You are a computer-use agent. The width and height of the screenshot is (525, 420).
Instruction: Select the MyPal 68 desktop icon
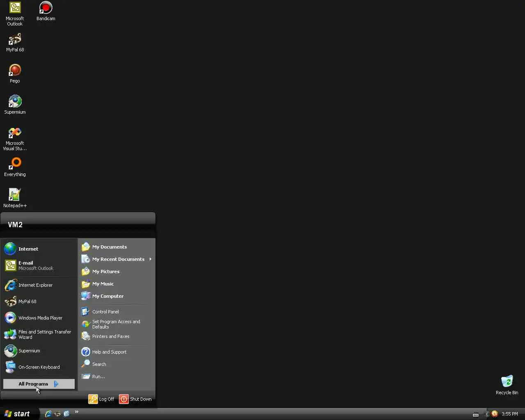click(15, 42)
